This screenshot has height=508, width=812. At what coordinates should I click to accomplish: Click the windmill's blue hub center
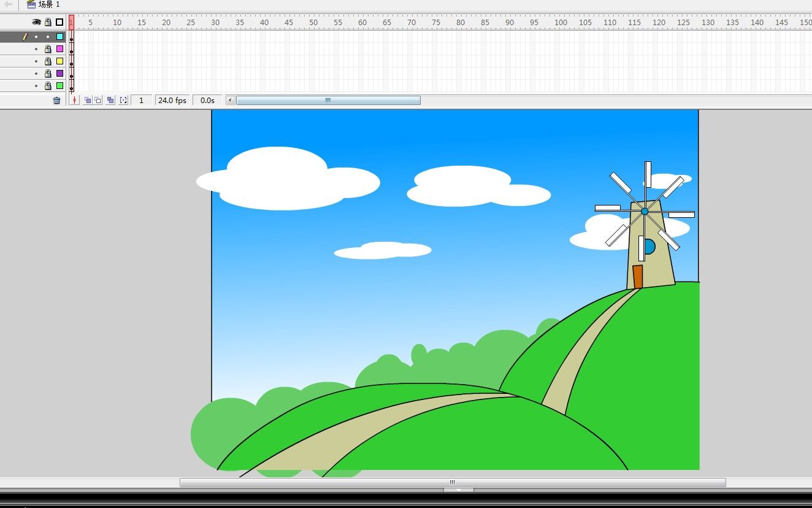pyautogui.click(x=645, y=211)
